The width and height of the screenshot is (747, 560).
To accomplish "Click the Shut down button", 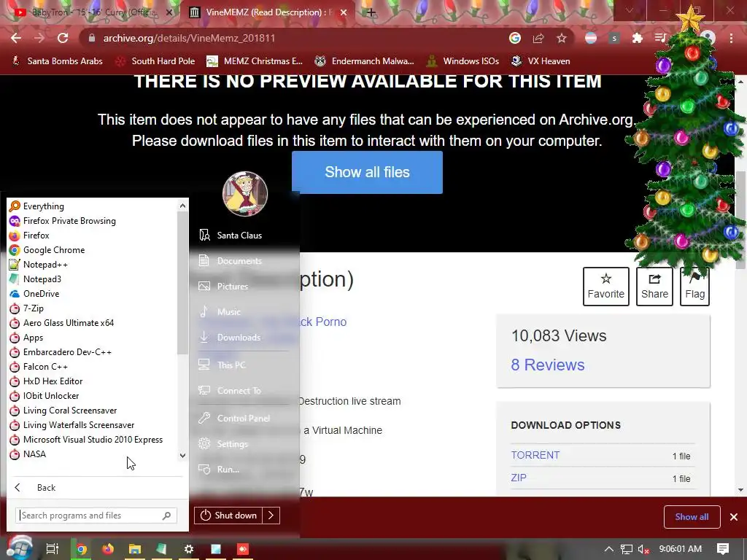I will (x=230, y=516).
